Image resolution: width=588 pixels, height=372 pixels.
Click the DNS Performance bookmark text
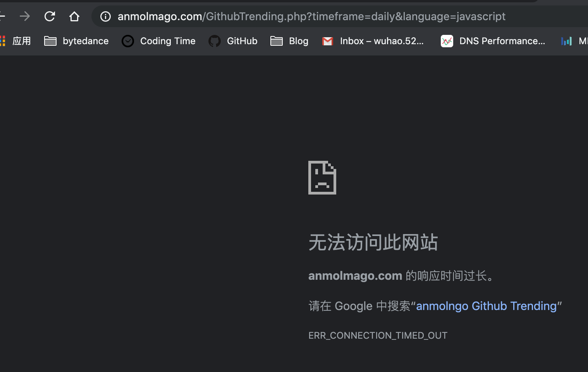tap(502, 41)
